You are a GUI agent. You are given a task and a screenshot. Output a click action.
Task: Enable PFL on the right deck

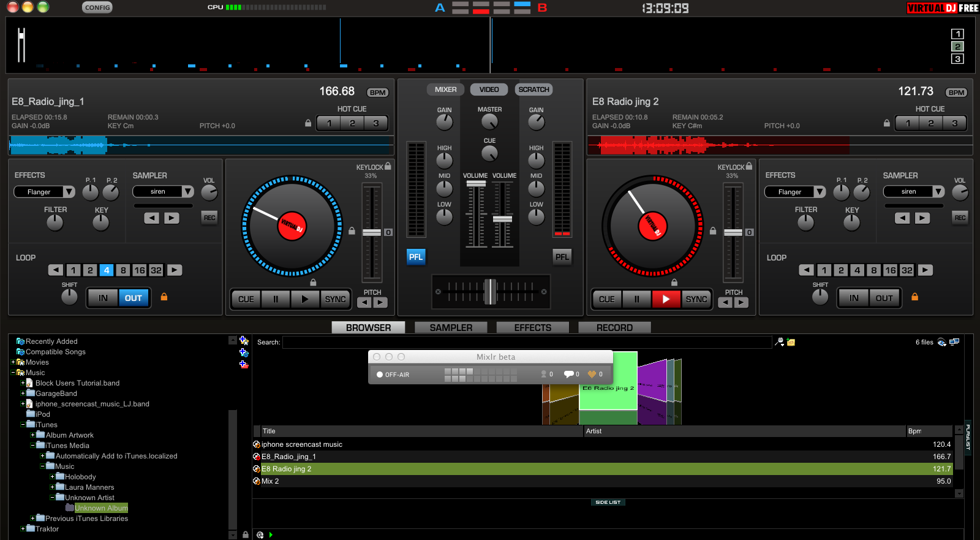coord(562,257)
